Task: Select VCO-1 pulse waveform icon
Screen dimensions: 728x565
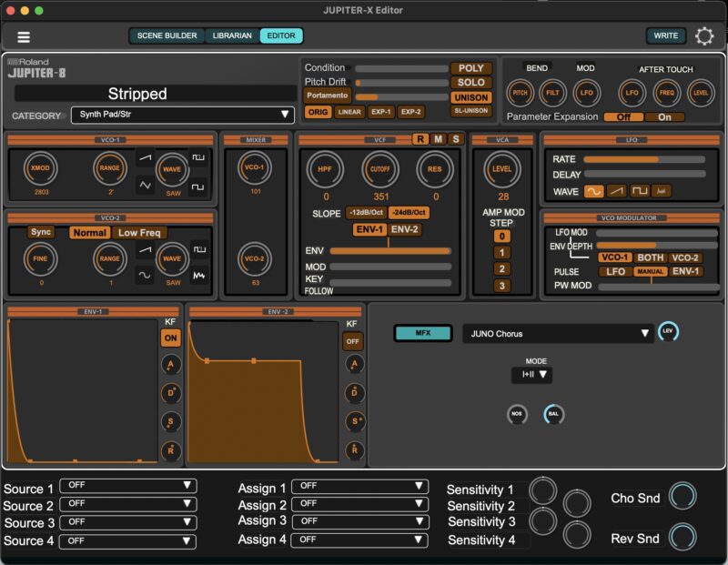Action: (x=198, y=157)
